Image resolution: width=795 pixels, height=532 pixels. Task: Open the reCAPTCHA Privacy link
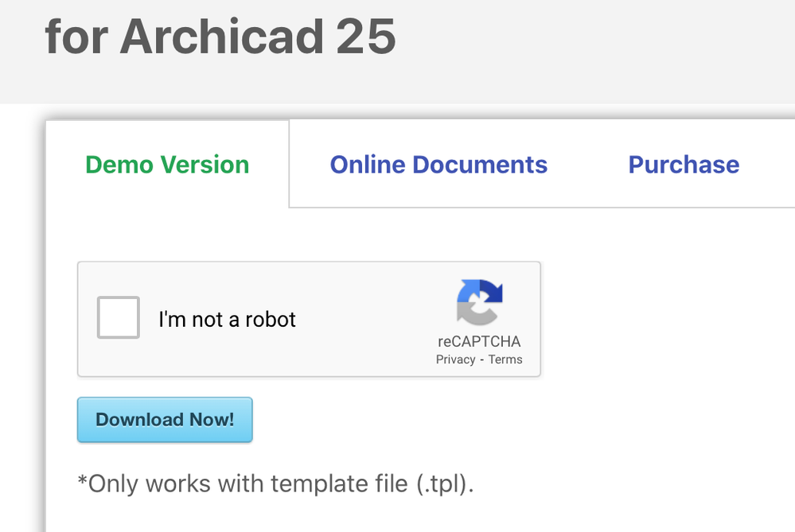(455, 359)
